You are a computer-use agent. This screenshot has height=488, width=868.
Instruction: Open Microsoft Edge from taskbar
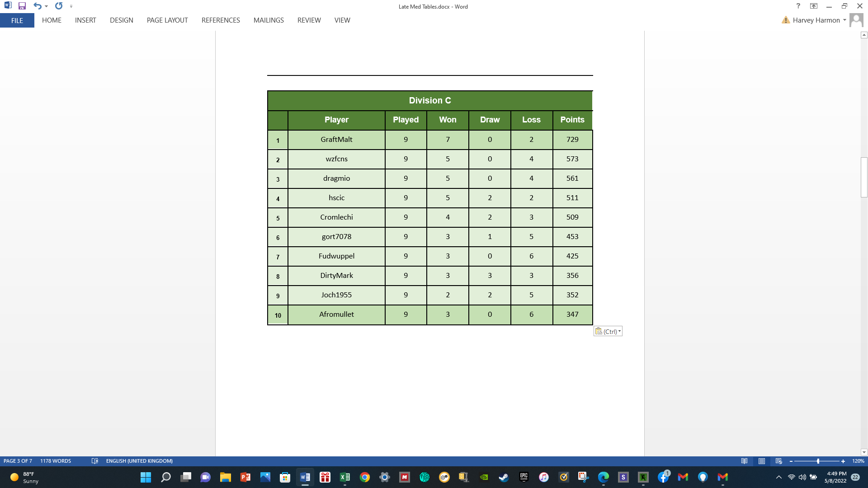pos(604,477)
